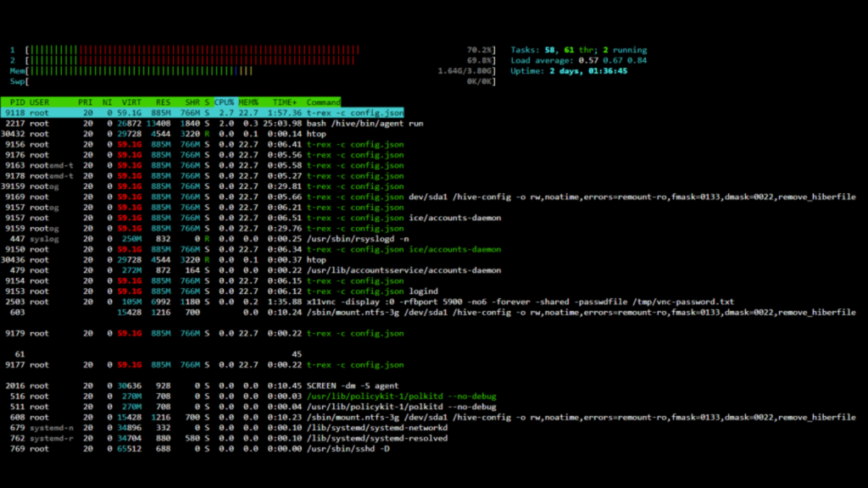
Task: Sort by SHR column header
Action: [x=192, y=103]
